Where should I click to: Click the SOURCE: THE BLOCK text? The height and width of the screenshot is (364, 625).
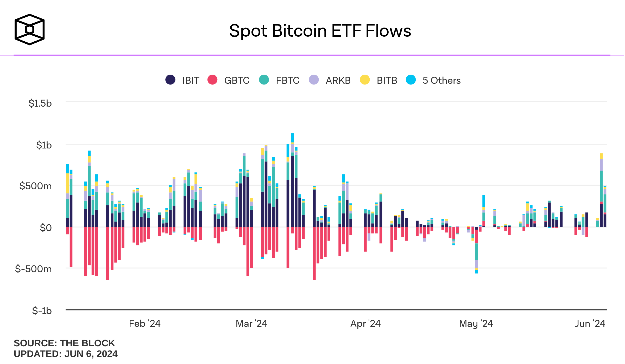(64, 343)
